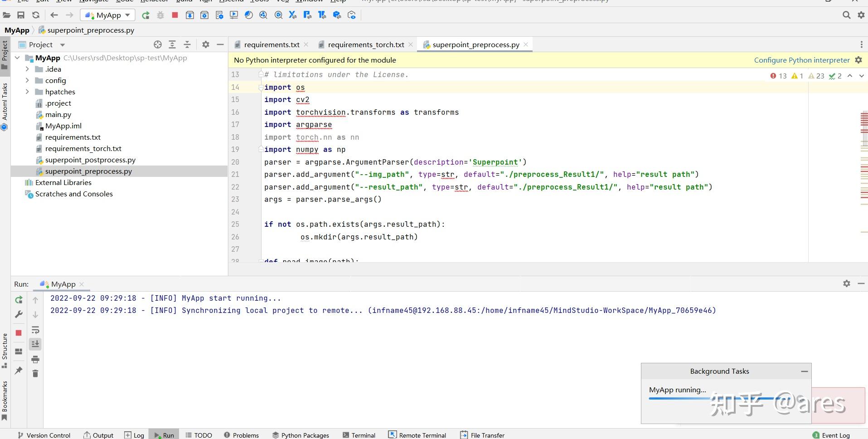Click the red Stop button in top toolbar
This screenshot has width=868, height=439.
175,15
